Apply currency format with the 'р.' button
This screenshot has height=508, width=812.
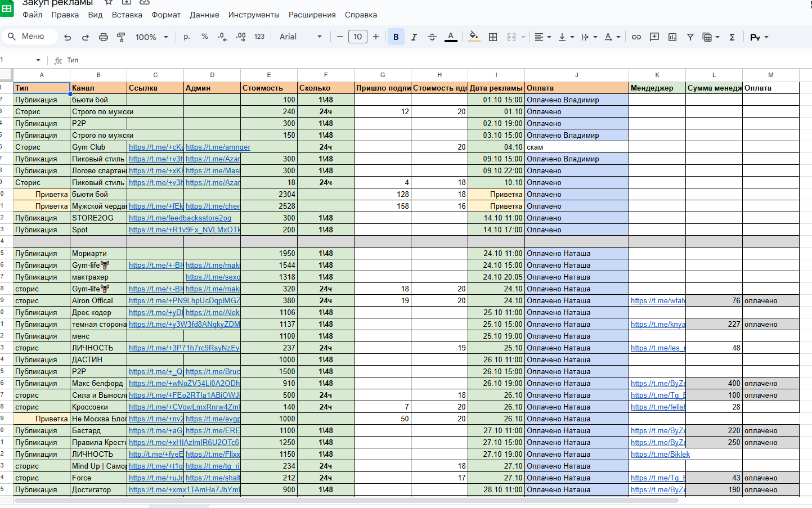(187, 37)
